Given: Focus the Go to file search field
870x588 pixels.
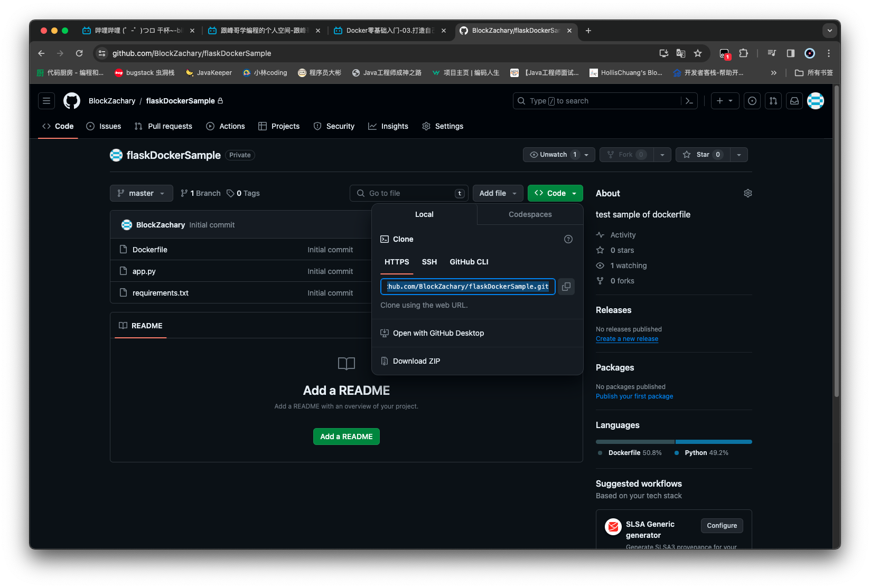Looking at the screenshot, I should pyautogui.click(x=410, y=193).
